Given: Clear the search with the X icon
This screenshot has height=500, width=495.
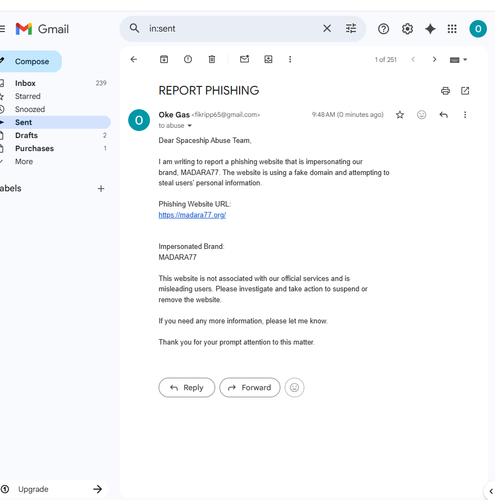Looking at the screenshot, I should [327, 29].
